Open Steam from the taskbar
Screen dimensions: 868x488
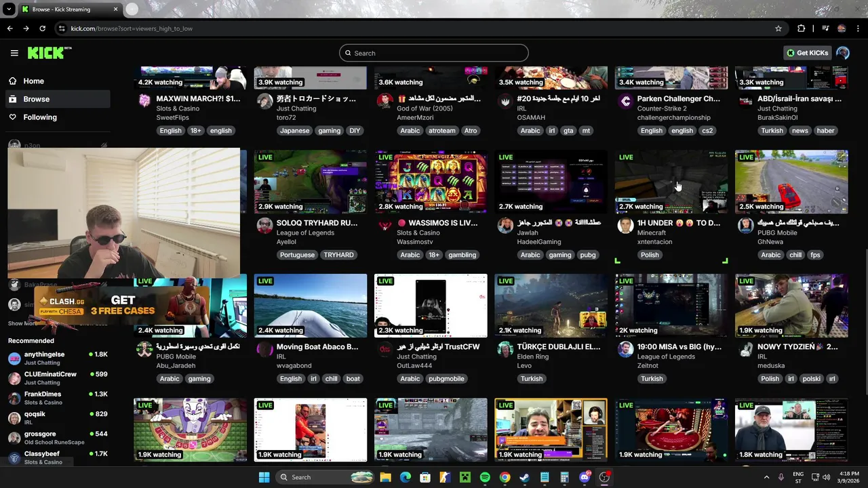[524, 477]
